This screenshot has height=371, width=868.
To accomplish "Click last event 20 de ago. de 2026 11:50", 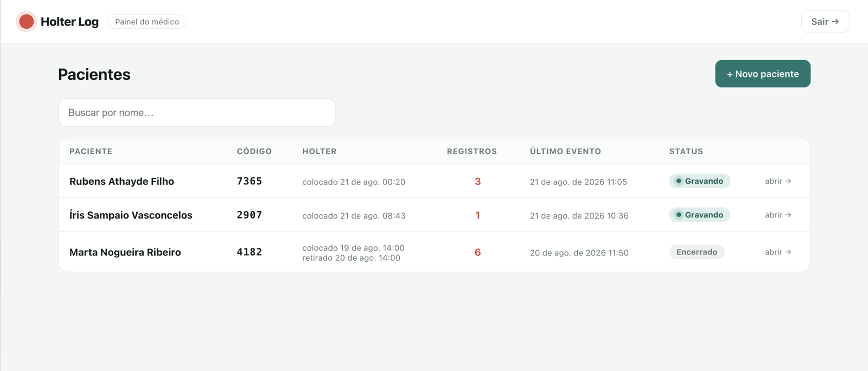I will pyautogui.click(x=579, y=253).
